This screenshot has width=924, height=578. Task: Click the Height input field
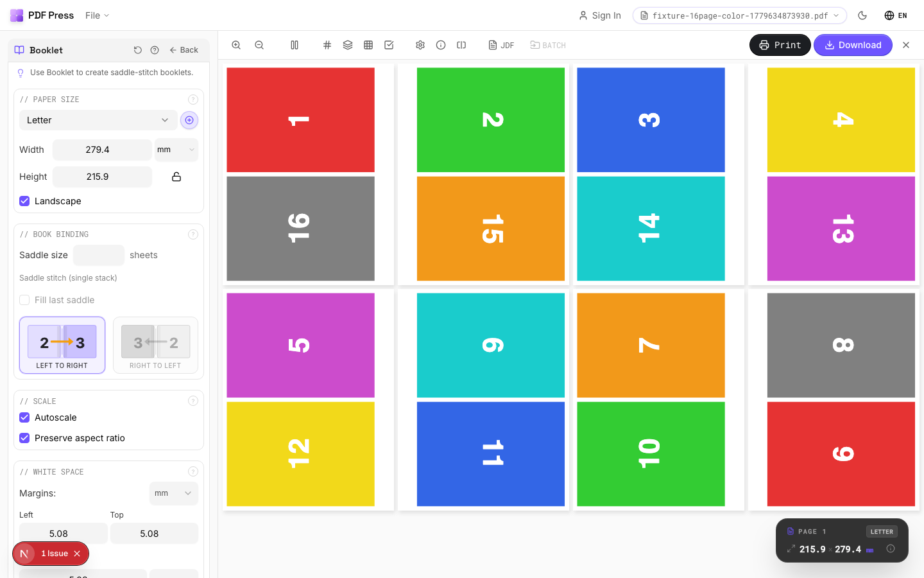(102, 177)
